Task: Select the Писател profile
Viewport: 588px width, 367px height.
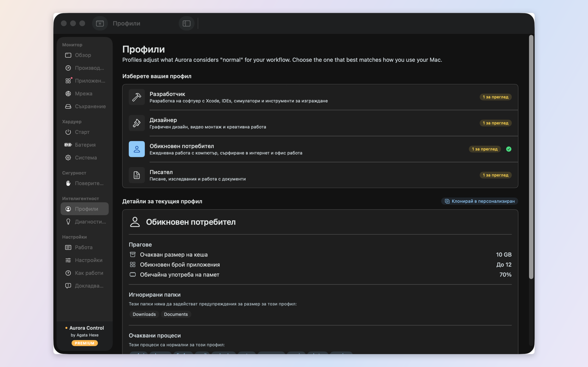Action: coord(320,175)
